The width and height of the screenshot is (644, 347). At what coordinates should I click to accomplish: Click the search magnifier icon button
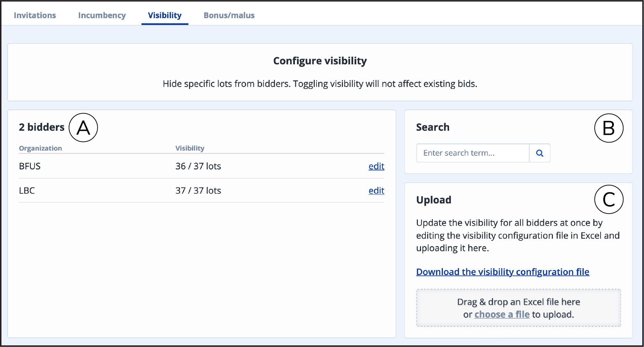pyautogui.click(x=540, y=153)
